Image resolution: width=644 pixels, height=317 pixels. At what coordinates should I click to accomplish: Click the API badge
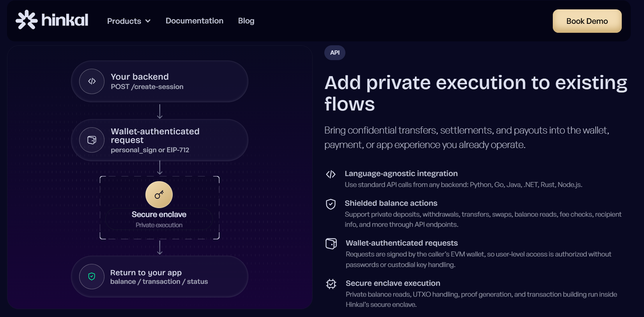335,53
